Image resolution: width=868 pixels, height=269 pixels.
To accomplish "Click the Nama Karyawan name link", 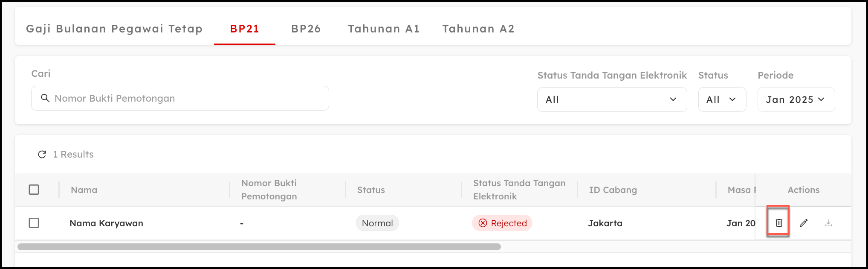I will (107, 223).
